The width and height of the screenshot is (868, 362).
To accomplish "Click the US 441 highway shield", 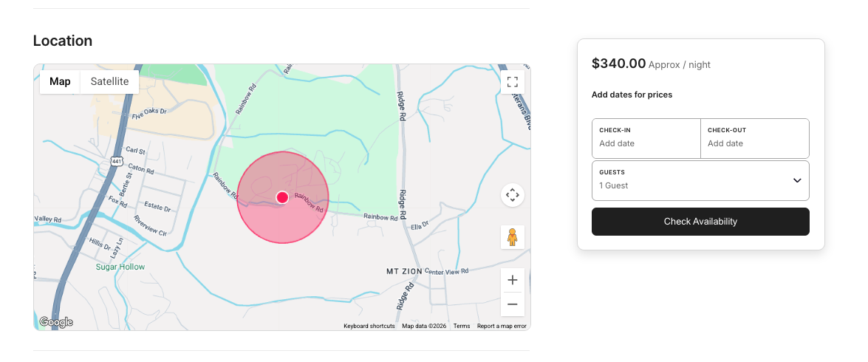I will click(117, 160).
